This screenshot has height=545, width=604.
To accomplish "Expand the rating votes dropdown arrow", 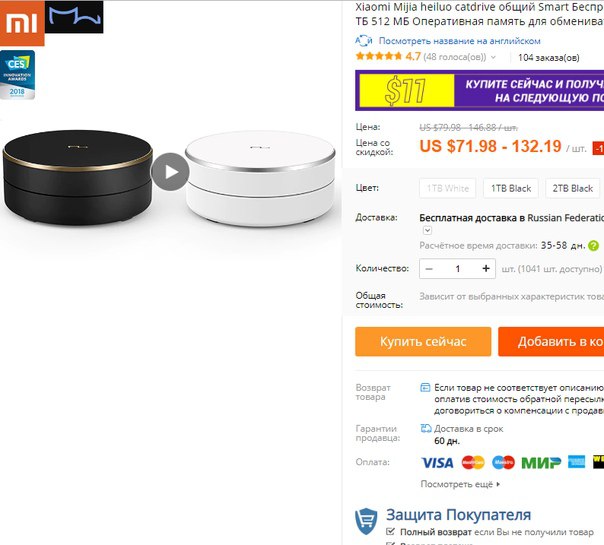I will point(493,57).
